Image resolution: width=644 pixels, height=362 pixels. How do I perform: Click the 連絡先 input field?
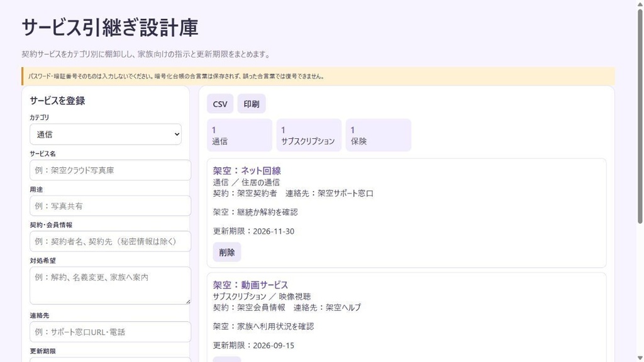pos(110,332)
